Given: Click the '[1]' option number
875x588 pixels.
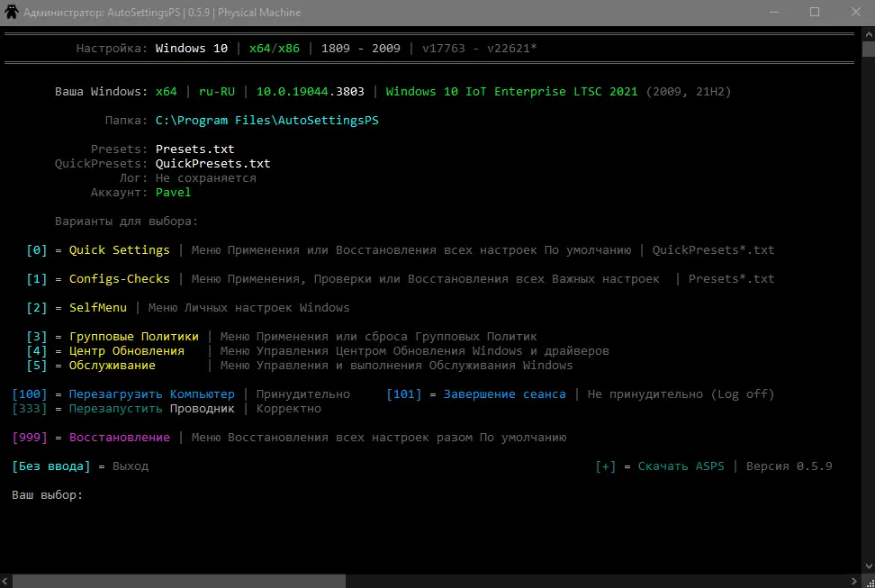Looking at the screenshot, I should [37, 278].
